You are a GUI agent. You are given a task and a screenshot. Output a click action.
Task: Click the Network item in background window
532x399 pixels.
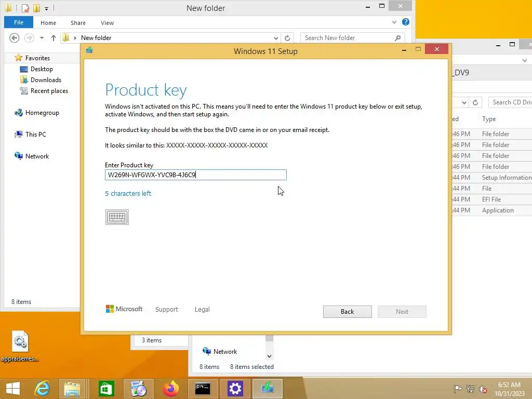(x=220, y=352)
